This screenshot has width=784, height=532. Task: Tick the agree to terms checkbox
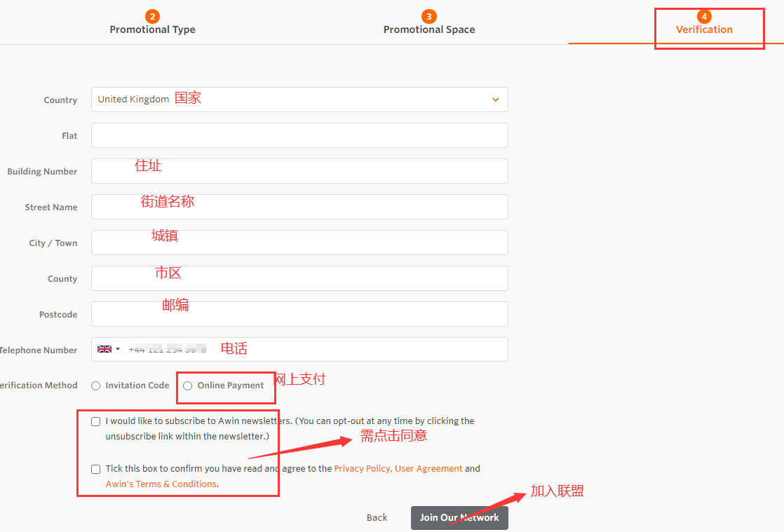[x=95, y=470]
